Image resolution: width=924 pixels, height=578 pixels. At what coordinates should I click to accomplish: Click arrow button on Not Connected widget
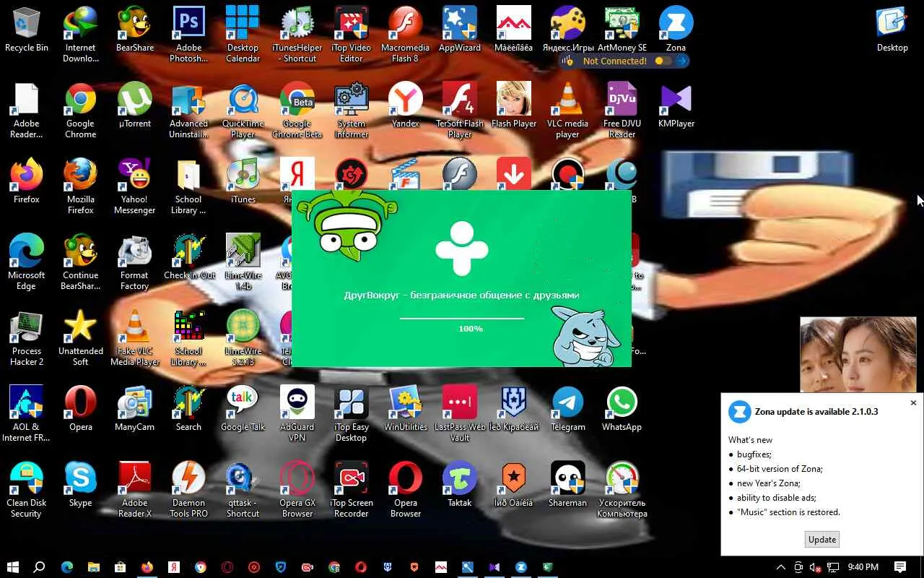[x=682, y=61]
